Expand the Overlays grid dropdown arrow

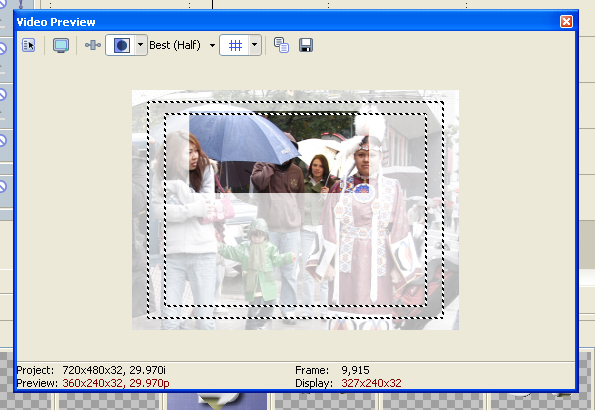pyautogui.click(x=255, y=45)
